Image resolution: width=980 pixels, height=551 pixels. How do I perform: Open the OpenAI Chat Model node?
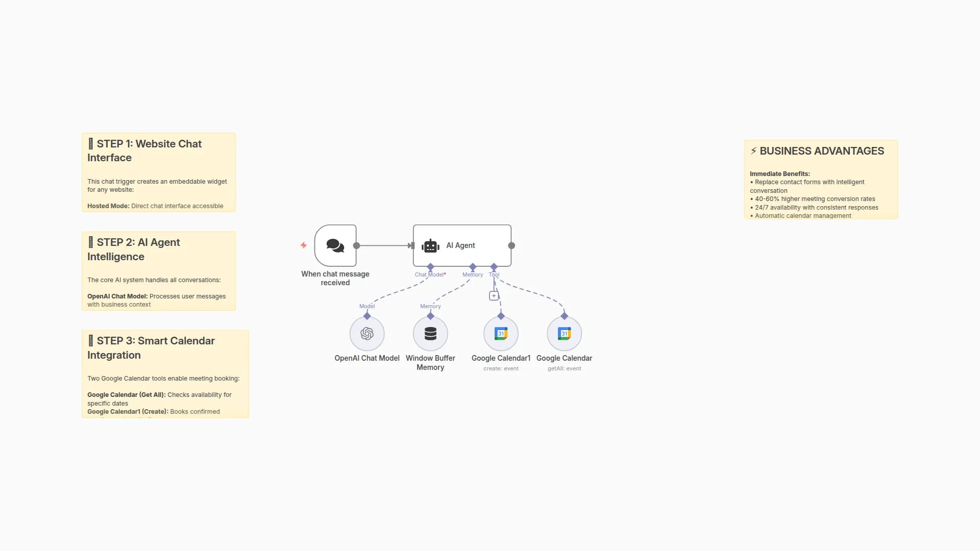coord(367,334)
